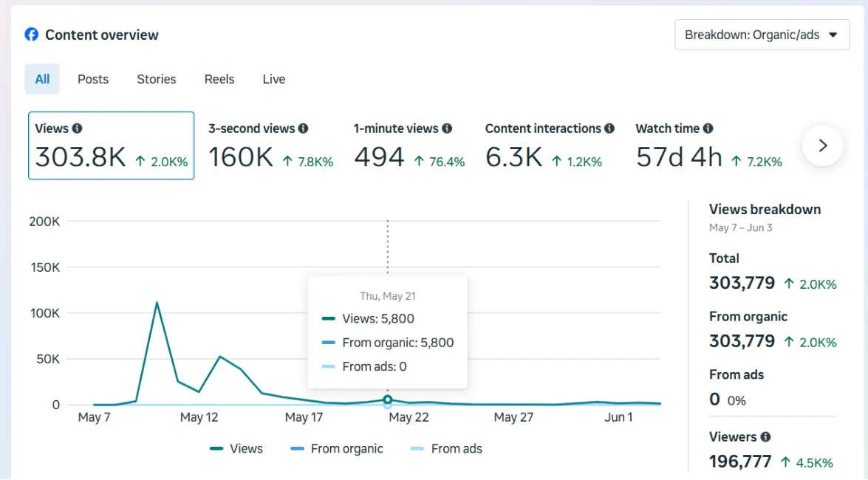The width and height of the screenshot is (868, 480).
Task: Open the Views info tooltip icon
Action: 77,128
